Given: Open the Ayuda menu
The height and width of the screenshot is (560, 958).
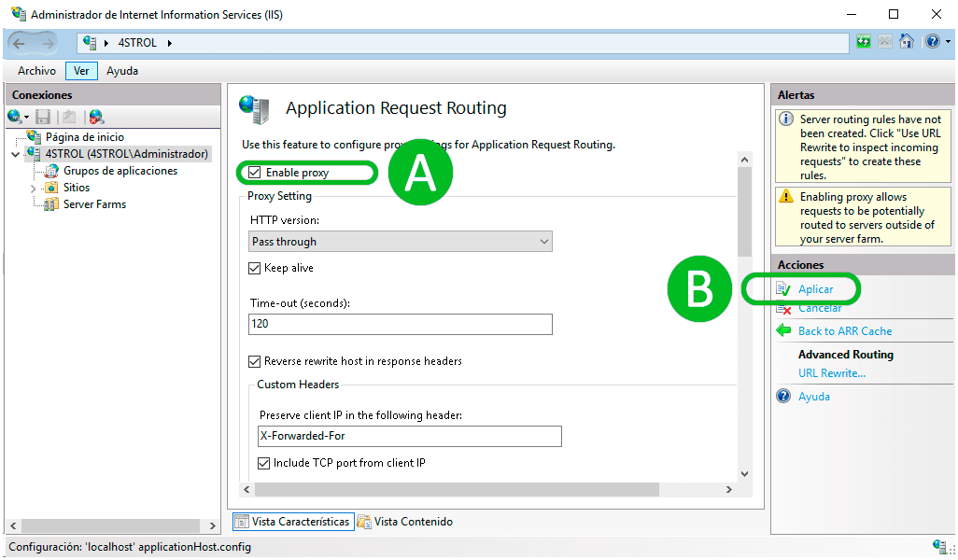Looking at the screenshot, I should tap(122, 71).
